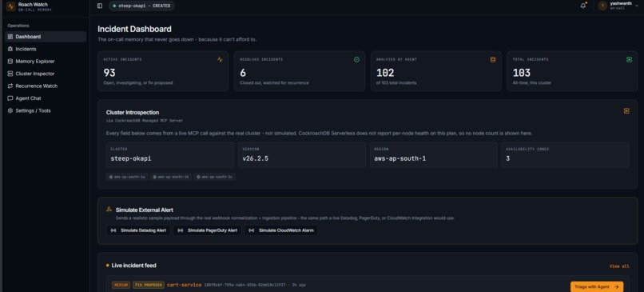Click the Roach Watch logo icon
This screenshot has width=644, height=292.
tap(10, 6)
